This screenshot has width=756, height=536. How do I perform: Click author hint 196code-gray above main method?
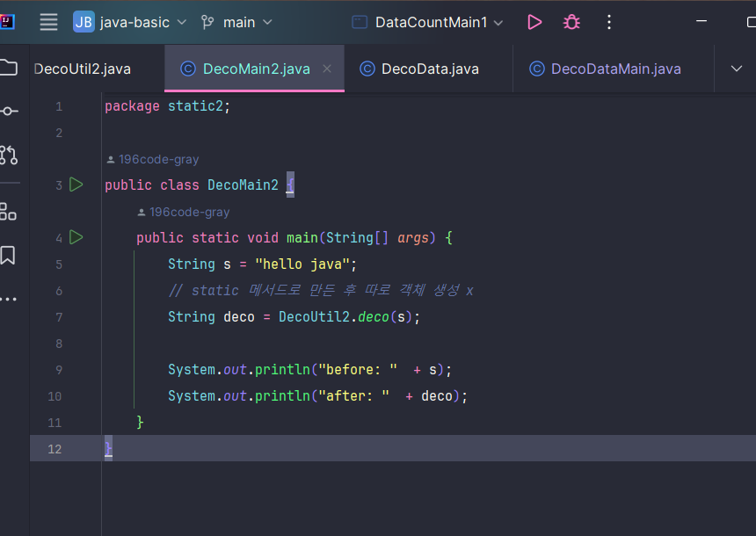coord(184,212)
